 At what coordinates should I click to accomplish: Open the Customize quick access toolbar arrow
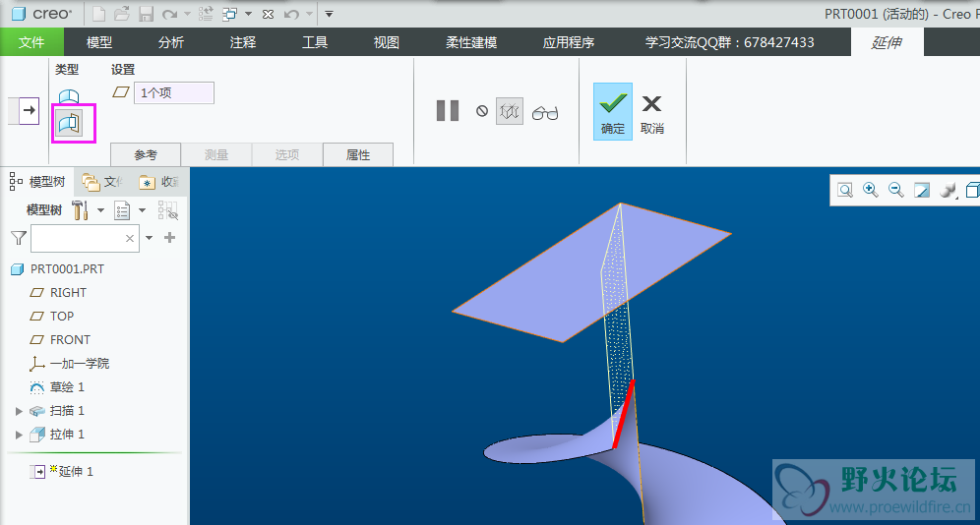click(x=330, y=14)
